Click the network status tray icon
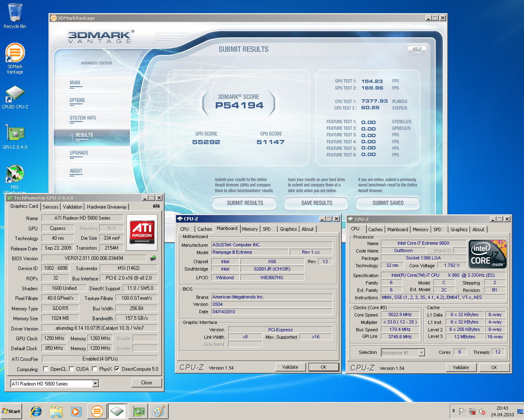 [x=472, y=411]
